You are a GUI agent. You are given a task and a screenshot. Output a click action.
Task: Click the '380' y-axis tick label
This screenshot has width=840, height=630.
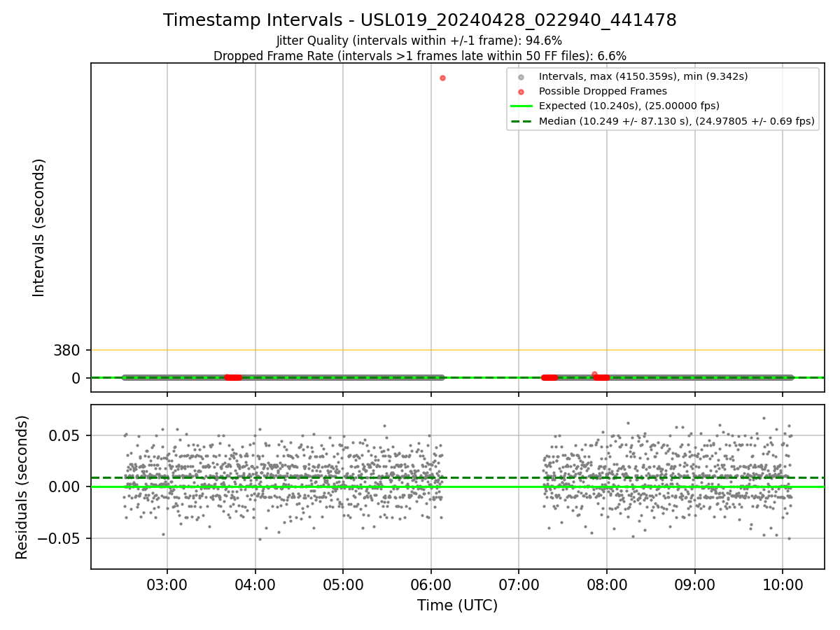(66, 350)
